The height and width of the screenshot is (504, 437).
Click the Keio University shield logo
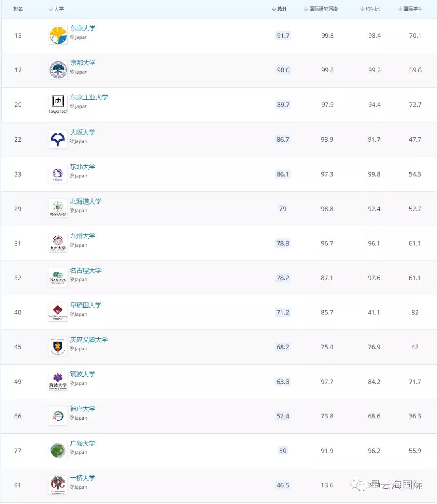pyautogui.click(x=58, y=347)
